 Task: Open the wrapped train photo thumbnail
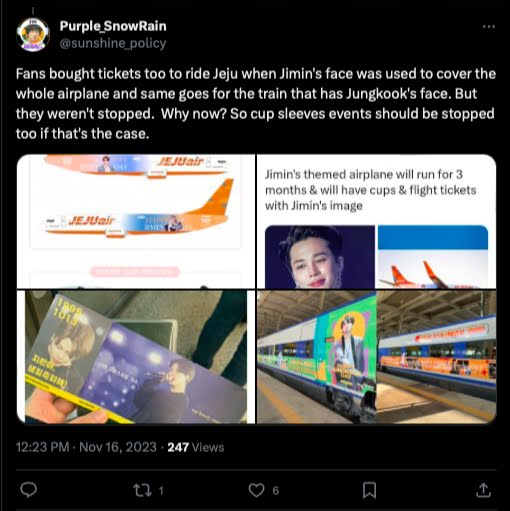pyautogui.click(x=376, y=357)
